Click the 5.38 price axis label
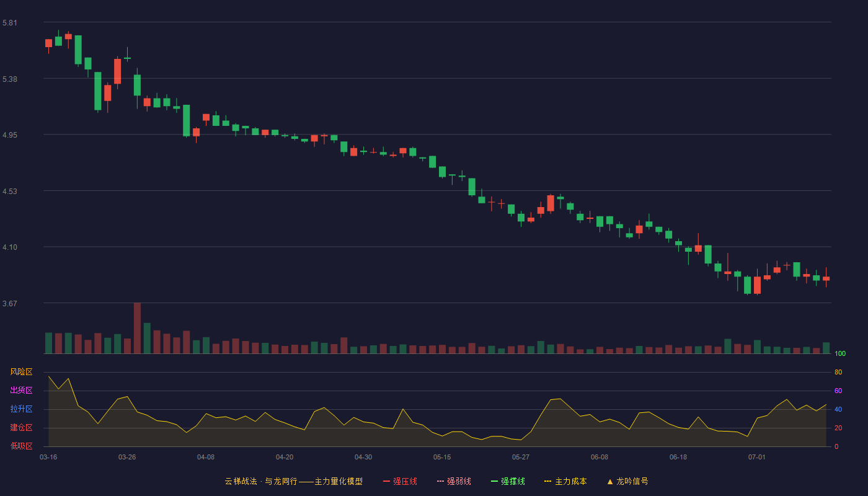Image resolution: width=868 pixels, height=496 pixels. 10,79
